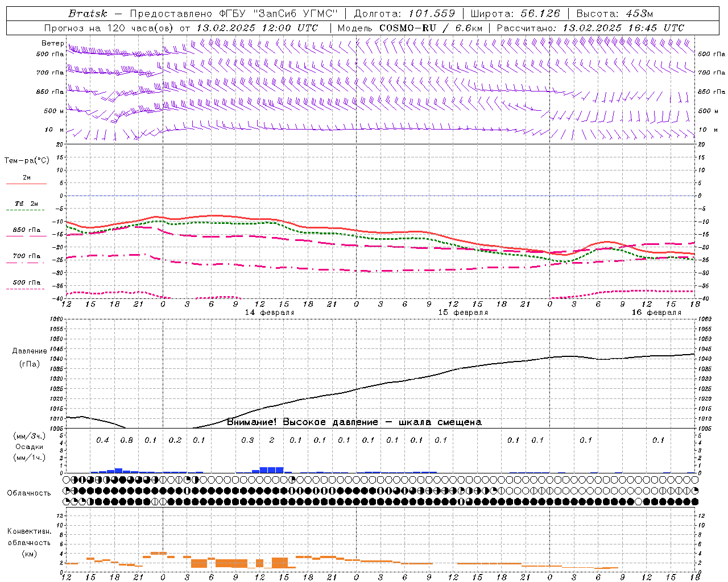
Task: Click the Конвективн. облачность (км) label
Action: (x=30, y=543)
